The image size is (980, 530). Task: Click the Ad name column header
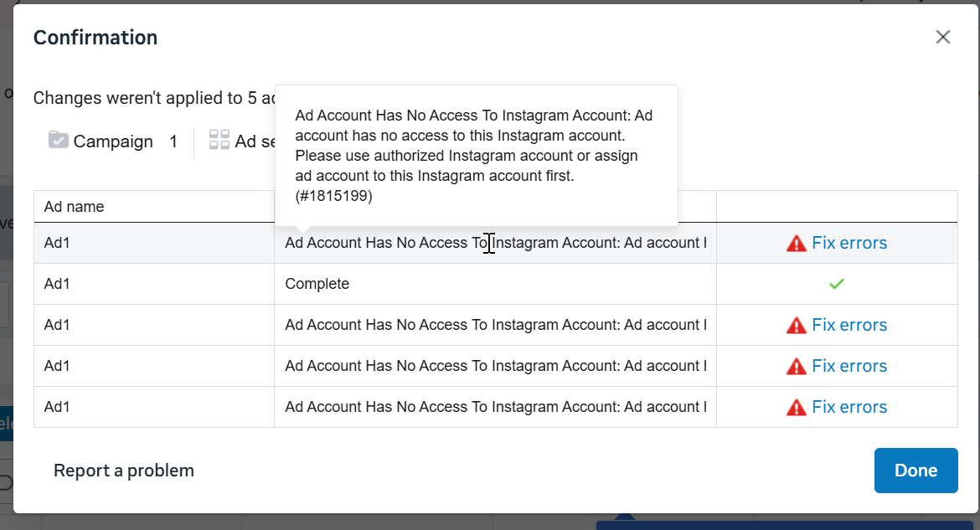75,207
